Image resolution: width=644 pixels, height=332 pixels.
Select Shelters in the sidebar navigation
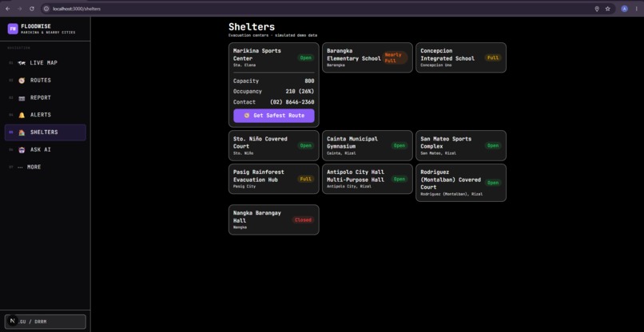tap(46, 132)
